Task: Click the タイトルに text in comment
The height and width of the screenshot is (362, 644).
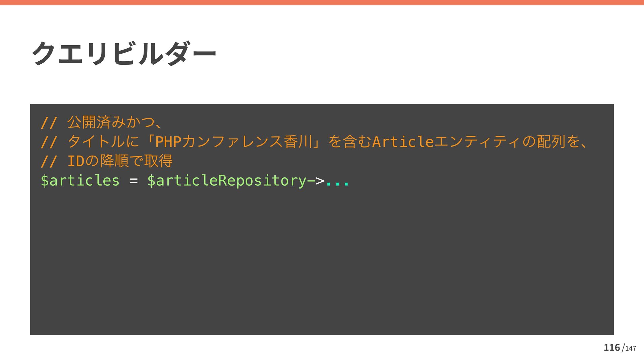Action: pyautogui.click(x=103, y=141)
